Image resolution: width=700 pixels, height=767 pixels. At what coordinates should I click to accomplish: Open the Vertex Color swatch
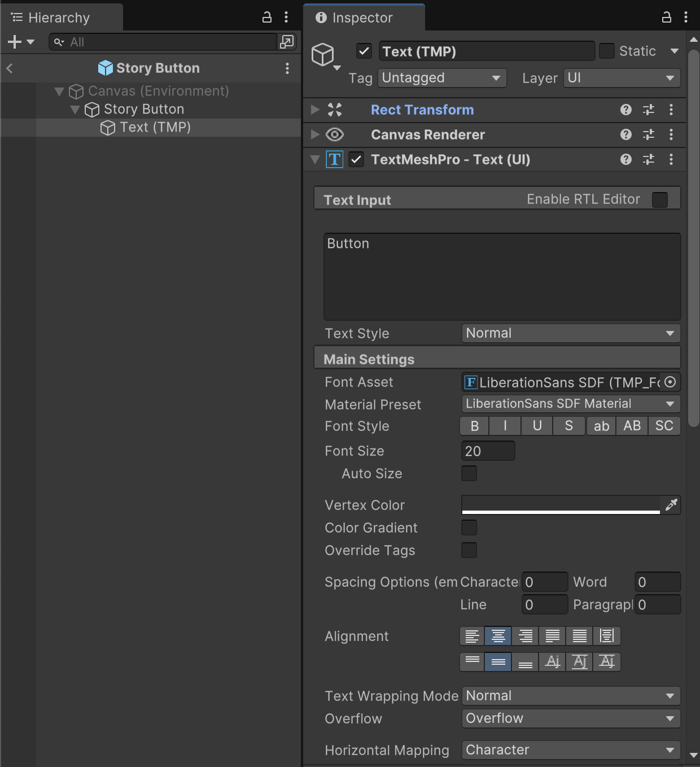pyautogui.click(x=561, y=504)
